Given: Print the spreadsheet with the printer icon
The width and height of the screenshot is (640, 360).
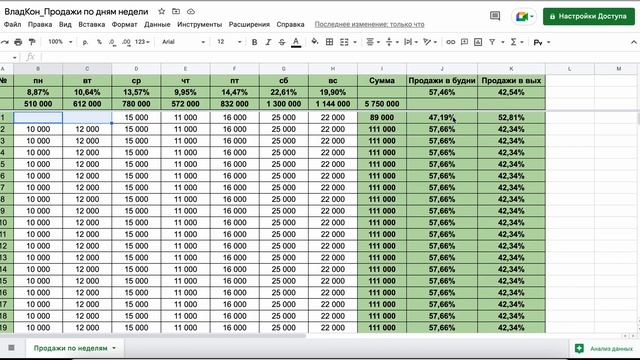Looking at the screenshot, I should (x=18, y=42).
